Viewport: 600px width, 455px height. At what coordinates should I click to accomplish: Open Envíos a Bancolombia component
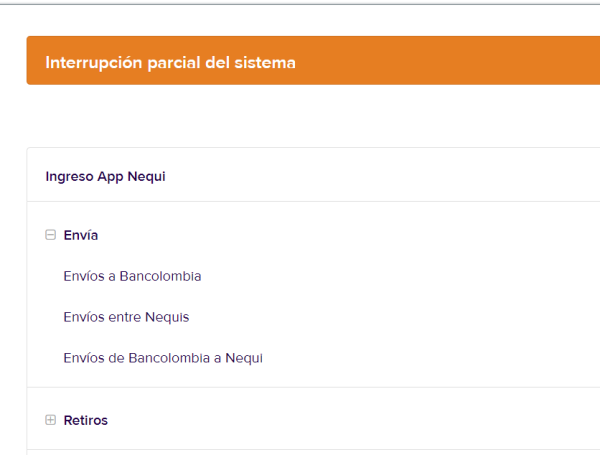click(x=132, y=276)
